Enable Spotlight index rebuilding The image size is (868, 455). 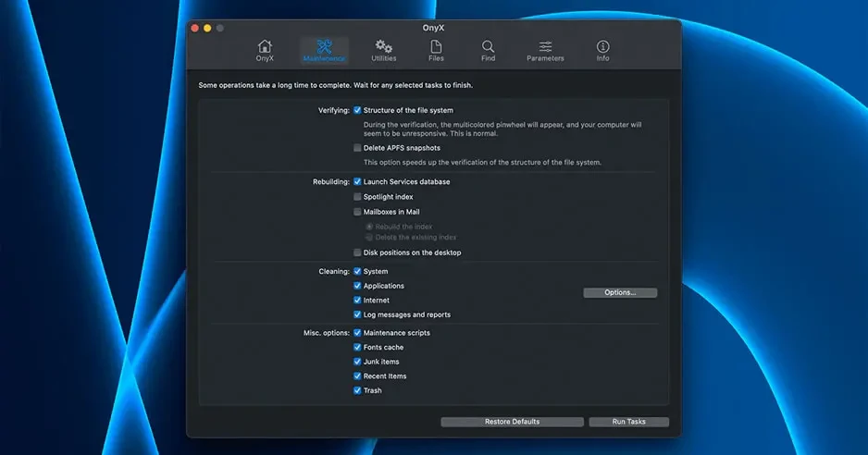(358, 197)
